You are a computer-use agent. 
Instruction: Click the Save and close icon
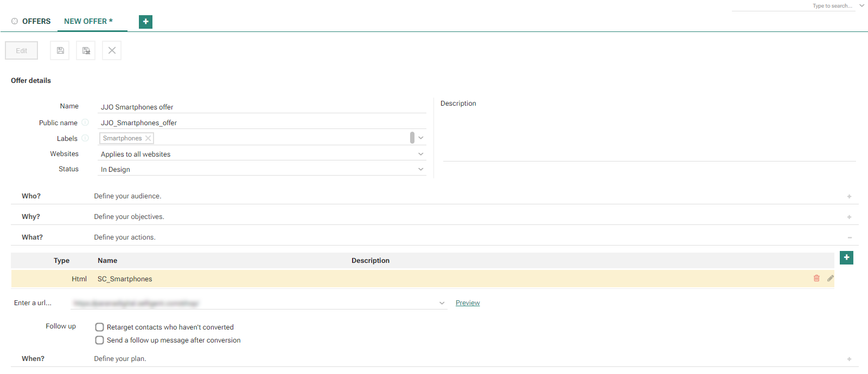[x=86, y=50]
